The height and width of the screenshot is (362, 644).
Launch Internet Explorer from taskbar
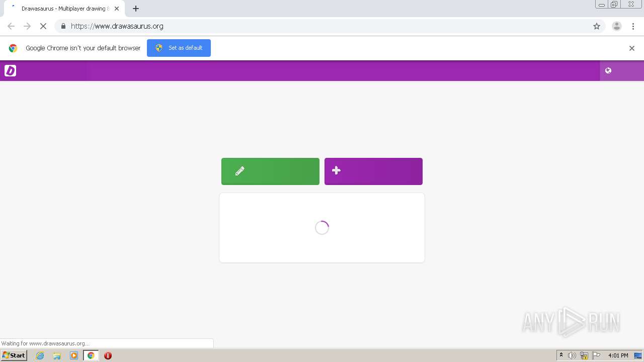point(40,355)
